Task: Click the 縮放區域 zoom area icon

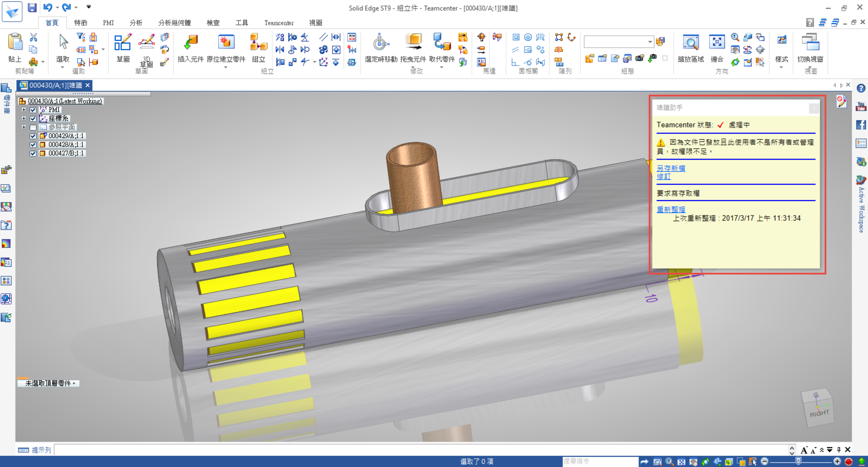Action: [691, 43]
